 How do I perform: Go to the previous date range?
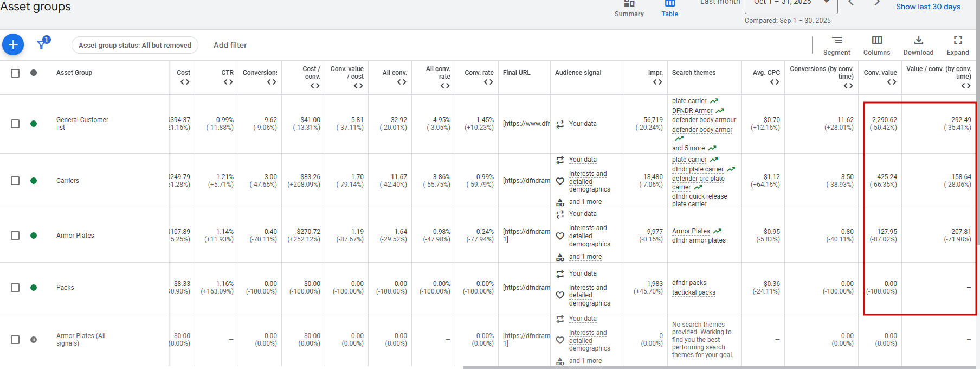tap(851, 3)
